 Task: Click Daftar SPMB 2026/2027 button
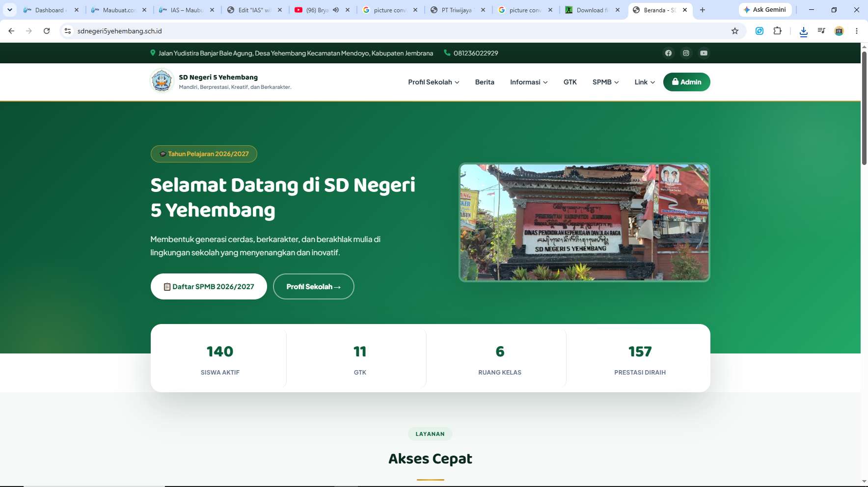pyautogui.click(x=209, y=286)
